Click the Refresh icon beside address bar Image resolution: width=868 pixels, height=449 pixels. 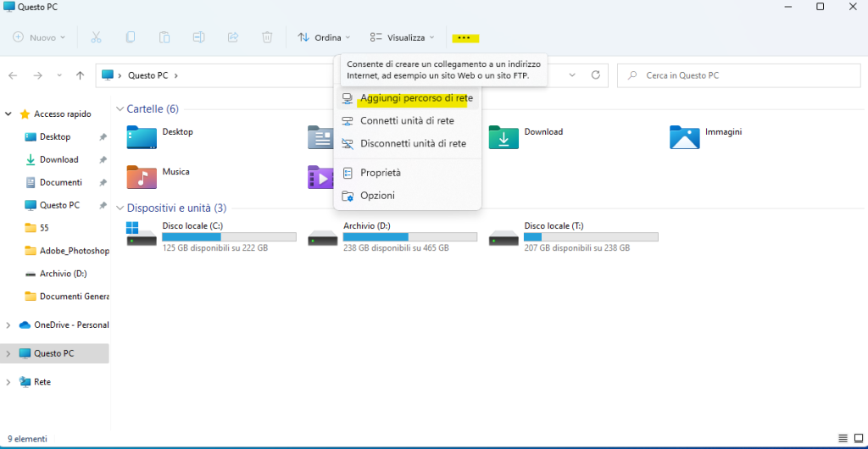[596, 75]
